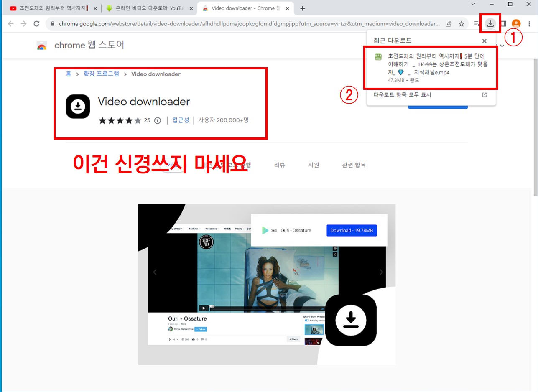Go forward to next page
This screenshot has height=392, width=538.
24,24
